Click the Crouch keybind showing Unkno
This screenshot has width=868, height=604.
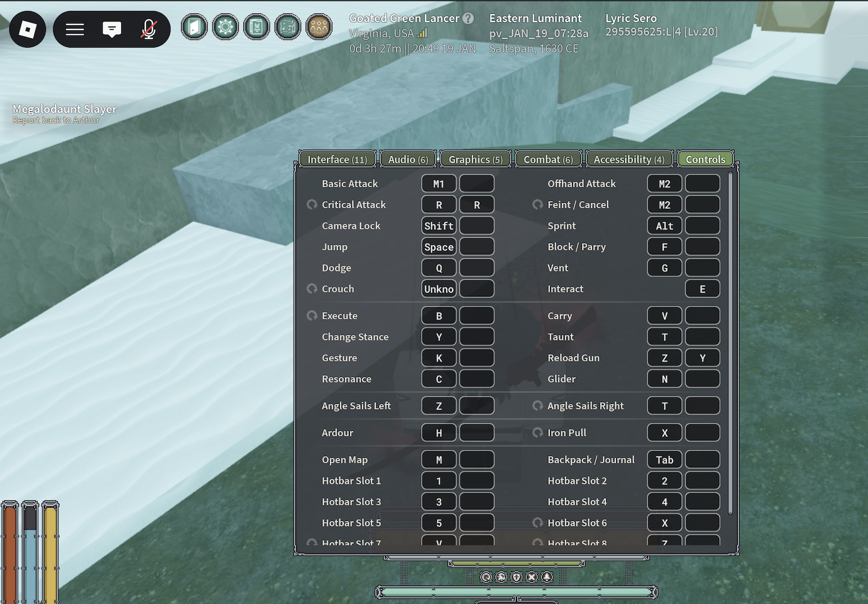tap(438, 289)
